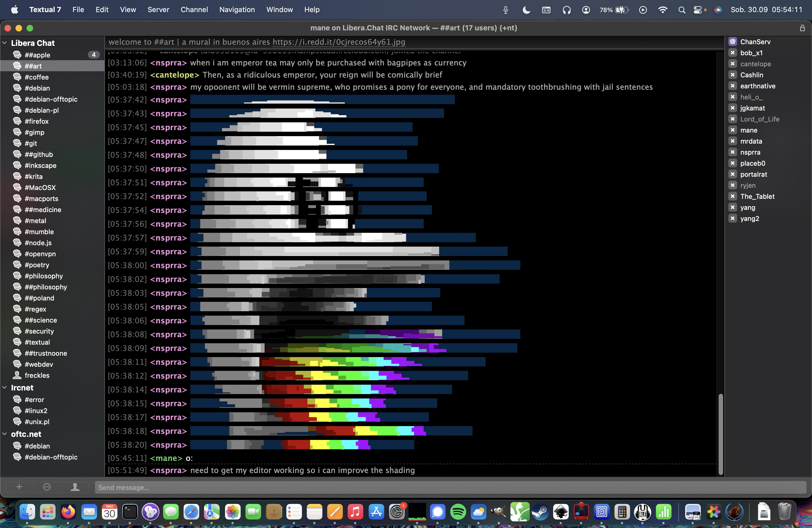Click the freckles private message person icon

tap(17, 375)
